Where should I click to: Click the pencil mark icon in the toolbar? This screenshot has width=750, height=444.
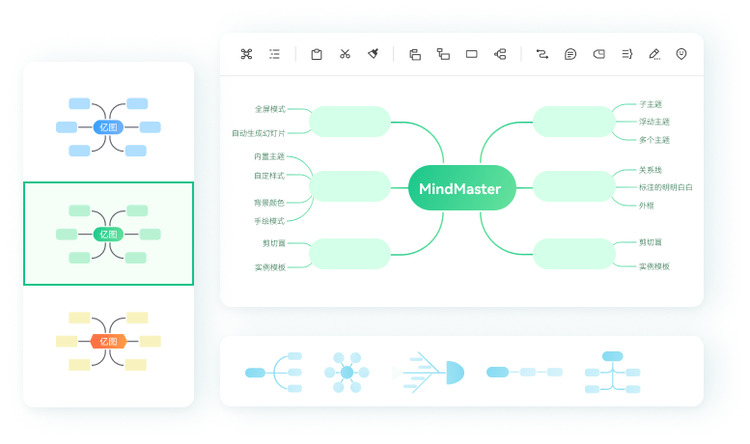pos(654,54)
